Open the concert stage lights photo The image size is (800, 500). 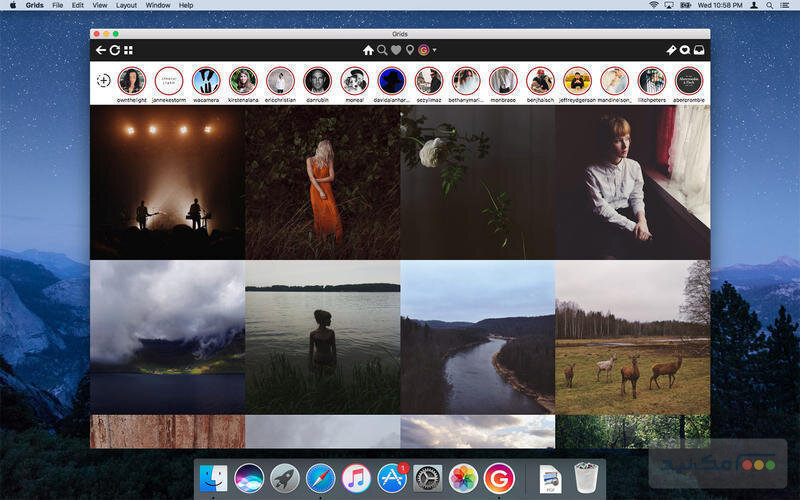point(167,183)
